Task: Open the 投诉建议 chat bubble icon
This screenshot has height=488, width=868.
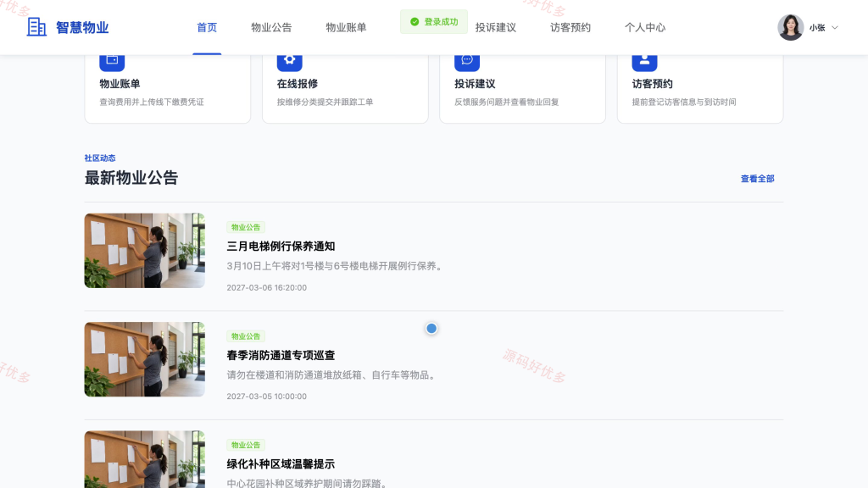Action: (467, 63)
